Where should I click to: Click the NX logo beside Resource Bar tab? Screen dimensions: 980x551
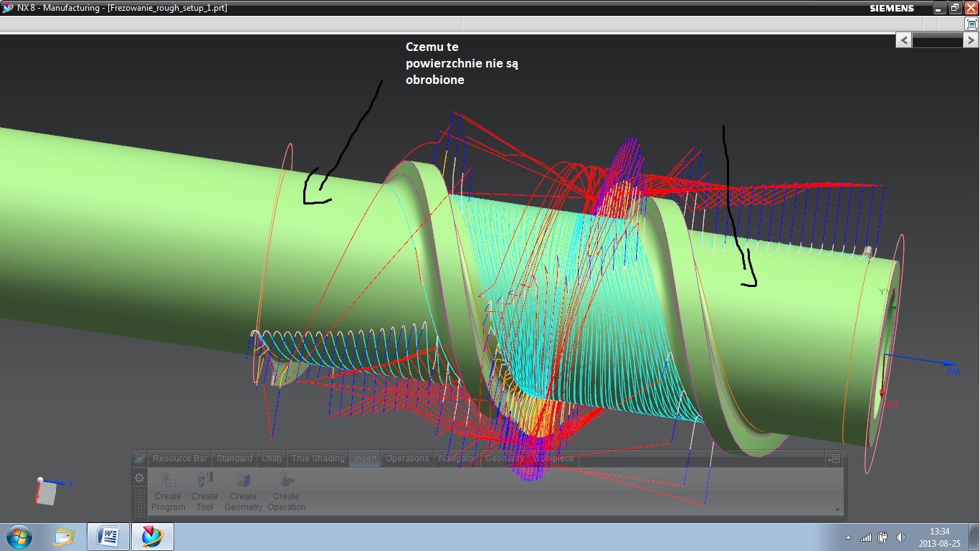coord(140,458)
